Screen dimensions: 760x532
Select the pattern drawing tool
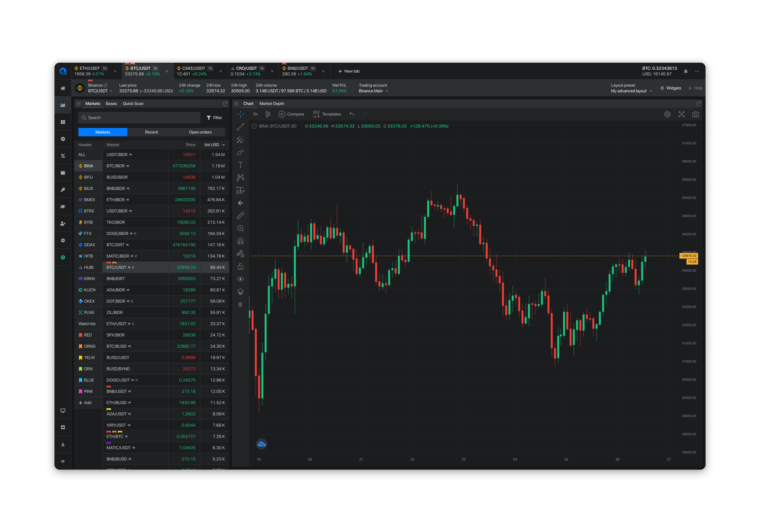[240, 177]
